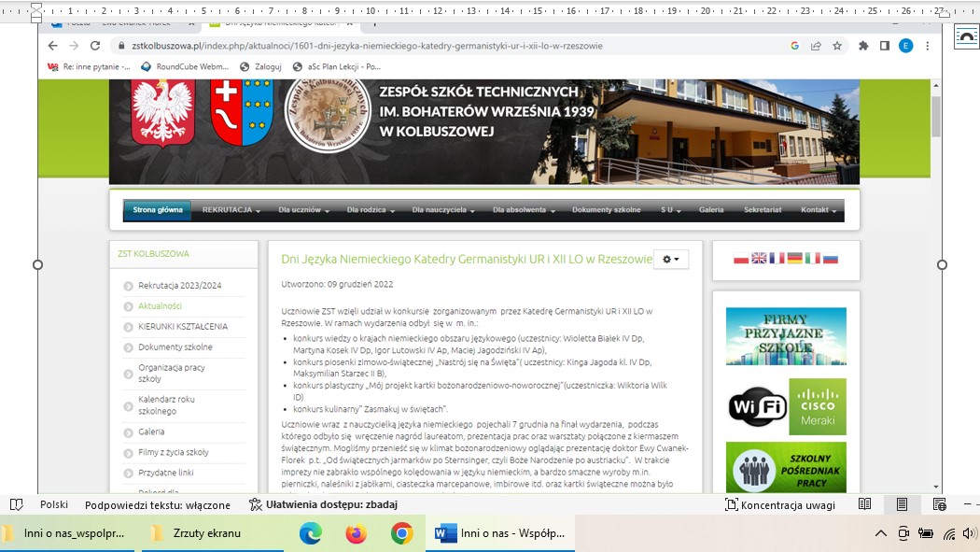Click the Rekrutacja 2023/2024 sidebar link

[179, 286]
